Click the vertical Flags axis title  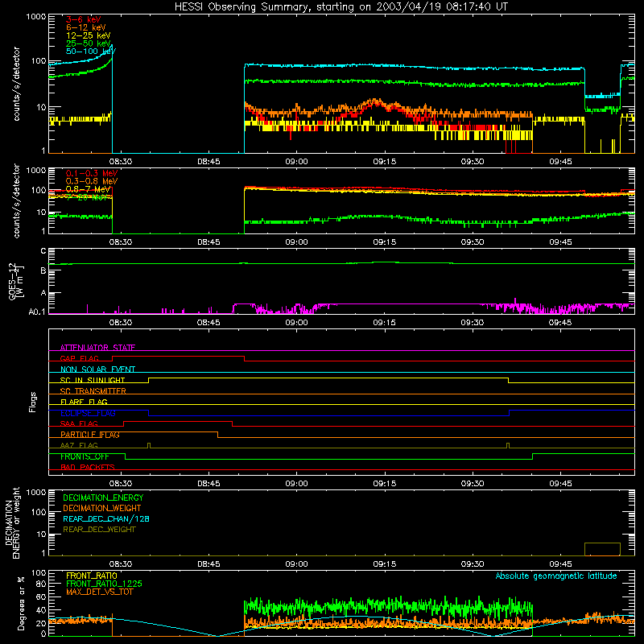click(x=32, y=402)
